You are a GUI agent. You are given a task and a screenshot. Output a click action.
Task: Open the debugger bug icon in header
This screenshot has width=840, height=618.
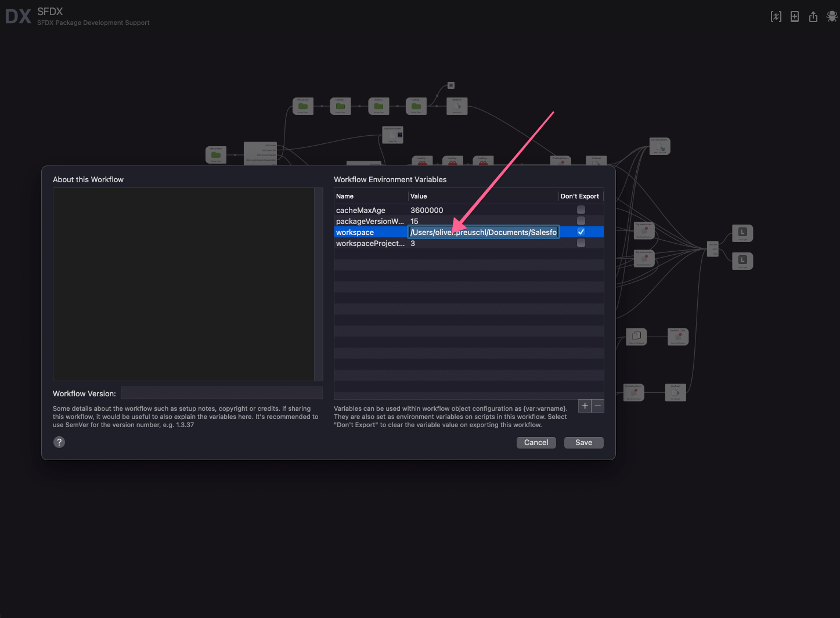(x=832, y=17)
